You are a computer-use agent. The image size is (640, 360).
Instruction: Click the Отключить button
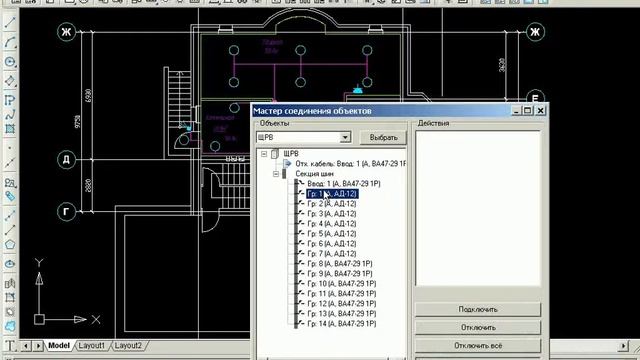tap(478, 327)
